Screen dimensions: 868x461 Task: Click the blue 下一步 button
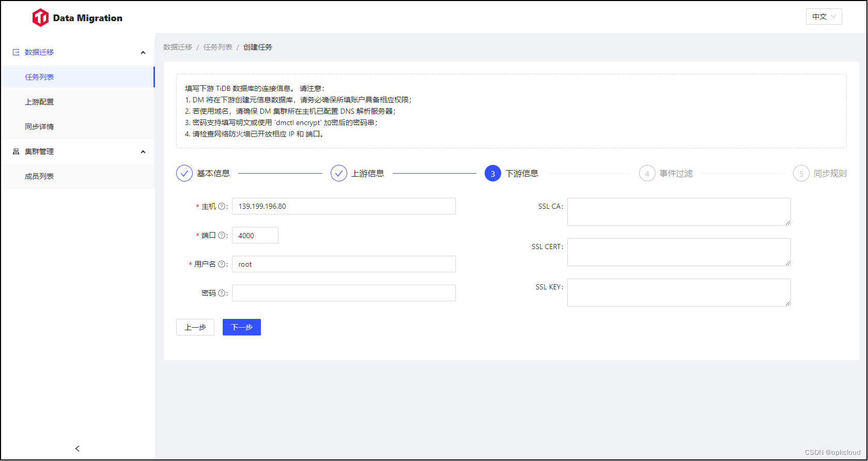coord(242,327)
